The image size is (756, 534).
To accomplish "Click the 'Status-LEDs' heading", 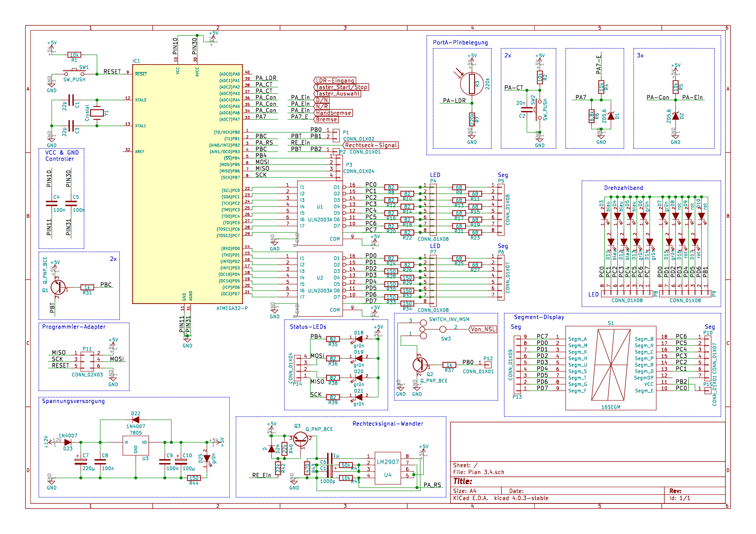I will click(308, 326).
